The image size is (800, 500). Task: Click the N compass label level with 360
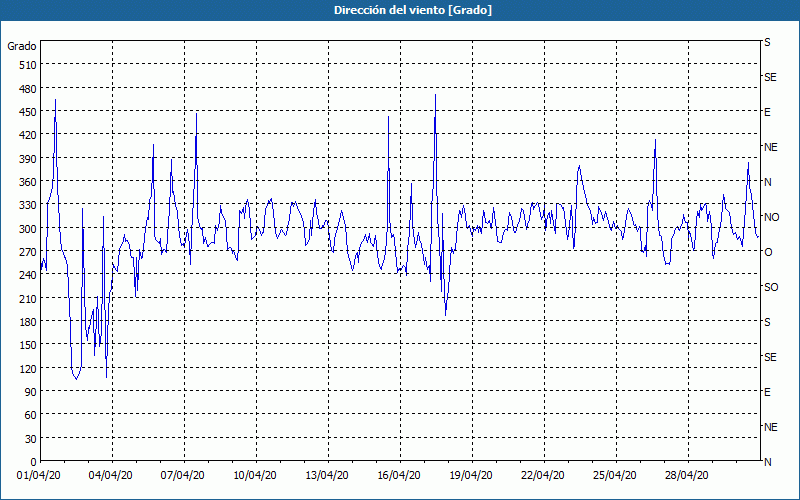pyautogui.click(x=768, y=182)
